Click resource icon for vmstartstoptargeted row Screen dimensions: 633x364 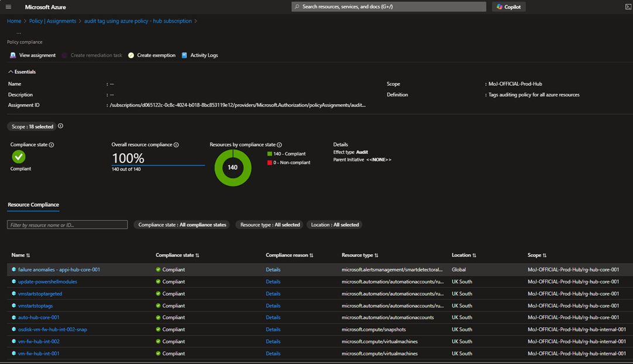tap(13, 293)
